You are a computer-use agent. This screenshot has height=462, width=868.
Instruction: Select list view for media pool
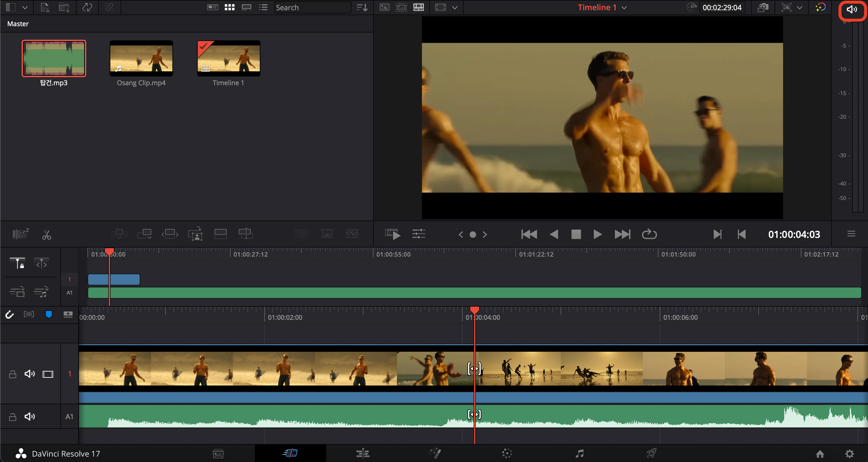[x=263, y=8]
